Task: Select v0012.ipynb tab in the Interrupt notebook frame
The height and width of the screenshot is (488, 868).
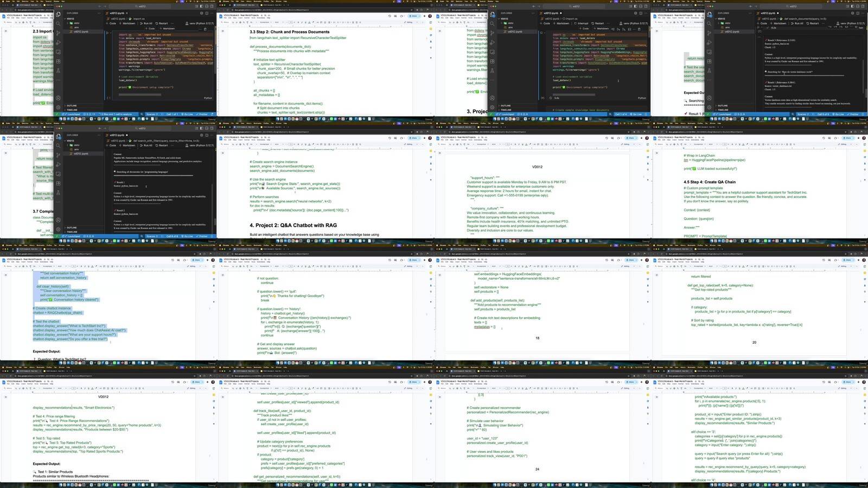Action: [x=551, y=13]
